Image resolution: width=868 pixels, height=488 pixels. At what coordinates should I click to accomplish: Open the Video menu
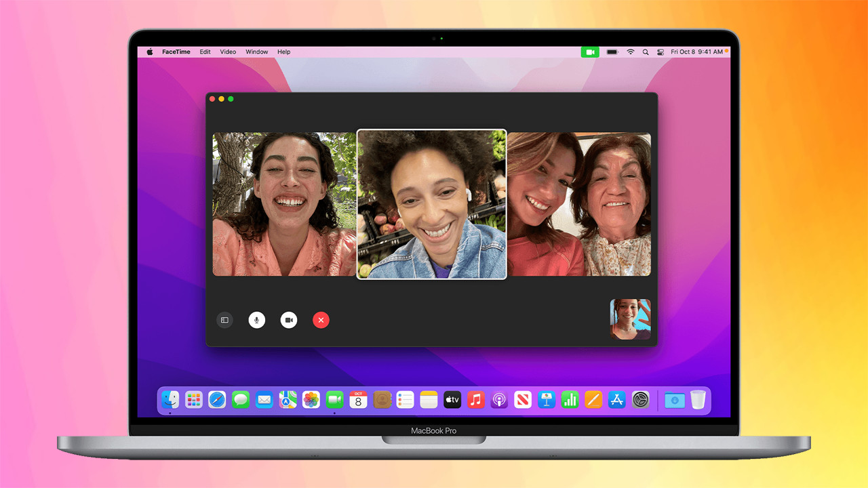pos(228,52)
